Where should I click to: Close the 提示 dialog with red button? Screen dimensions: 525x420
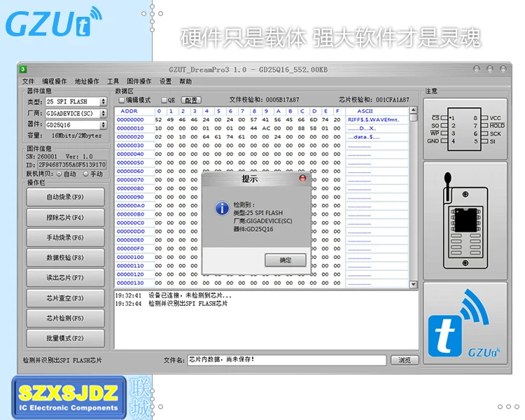pyautogui.click(x=302, y=178)
